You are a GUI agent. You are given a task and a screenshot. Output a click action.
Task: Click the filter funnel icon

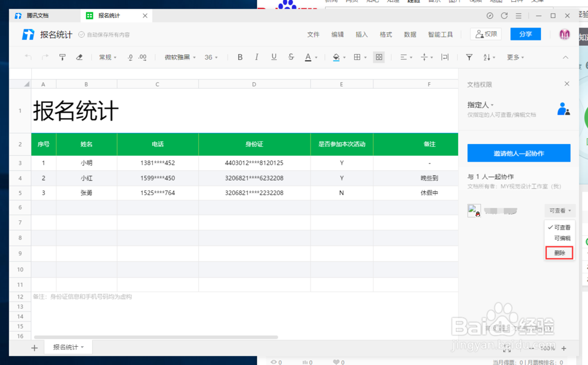coord(469,57)
